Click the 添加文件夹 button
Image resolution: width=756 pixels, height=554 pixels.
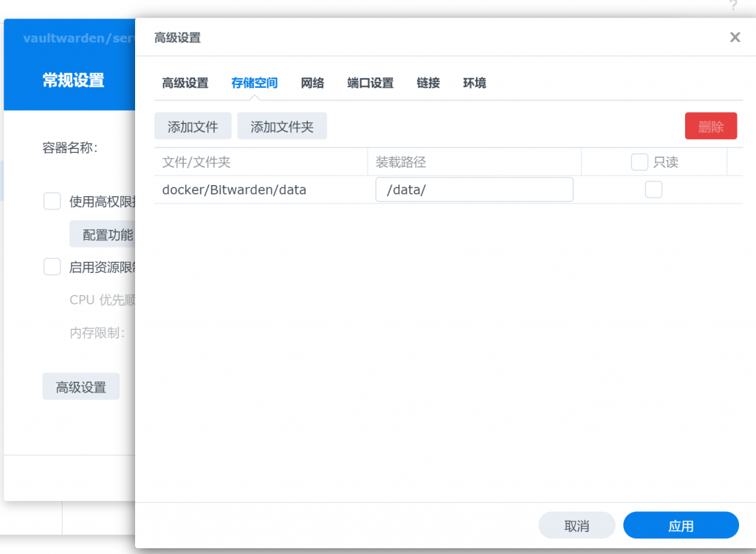click(282, 126)
